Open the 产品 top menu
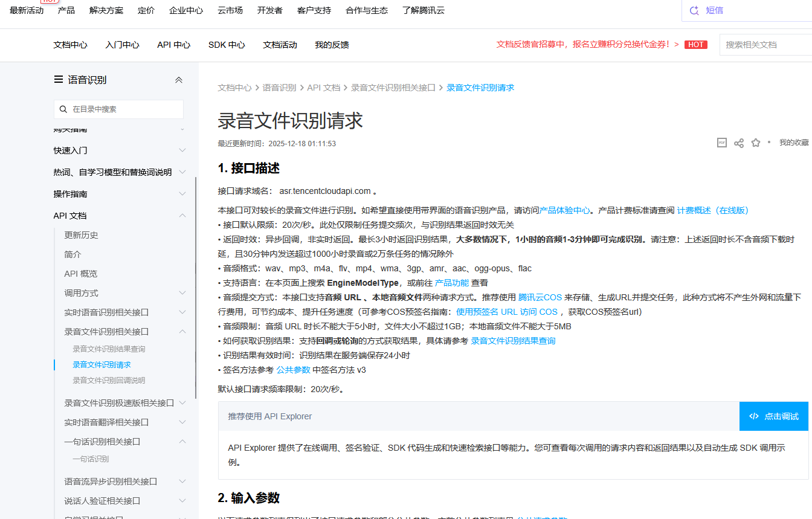Image resolution: width=812 pixels, height=519 pixels. pyautogui.click(x=66, y=10)
